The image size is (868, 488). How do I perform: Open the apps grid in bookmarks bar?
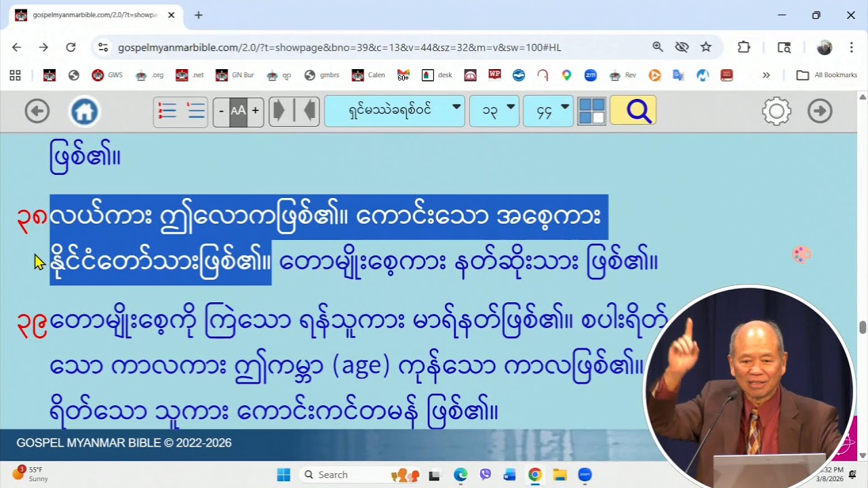tap(15, 75)
